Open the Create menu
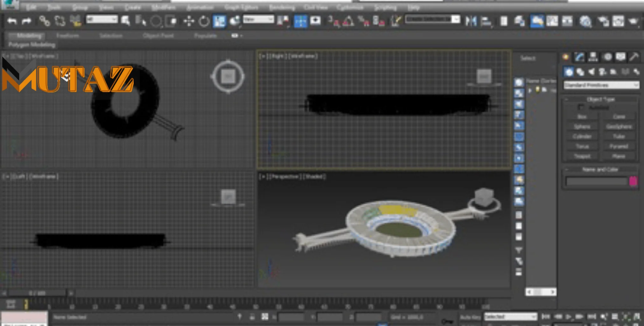The height and width of the screenshot is (326, 644). tap(133, 7)
